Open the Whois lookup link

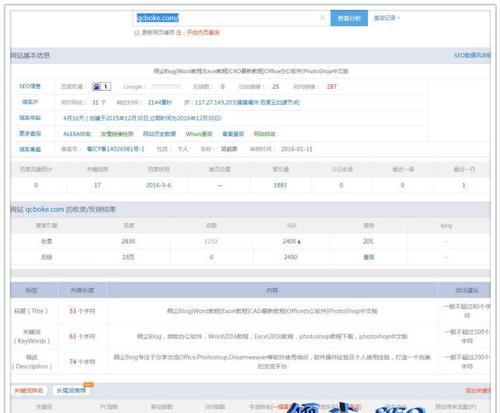tap(199, 134)
